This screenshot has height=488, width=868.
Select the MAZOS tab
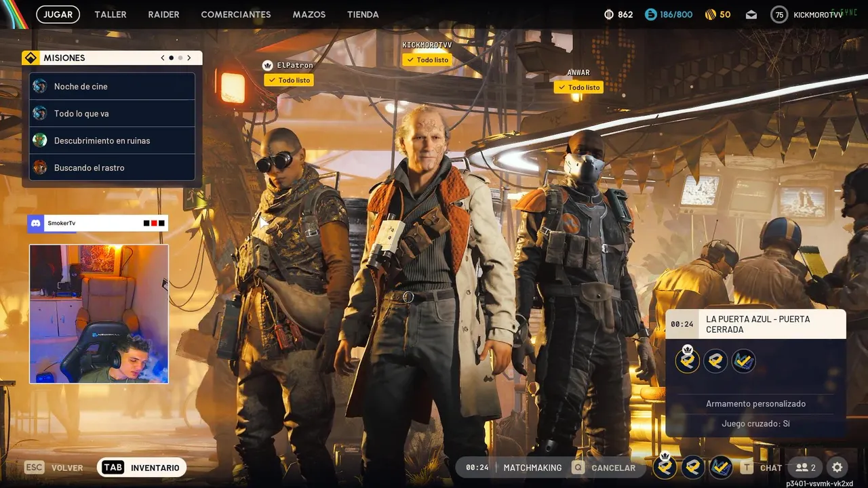tap(309, 14)
